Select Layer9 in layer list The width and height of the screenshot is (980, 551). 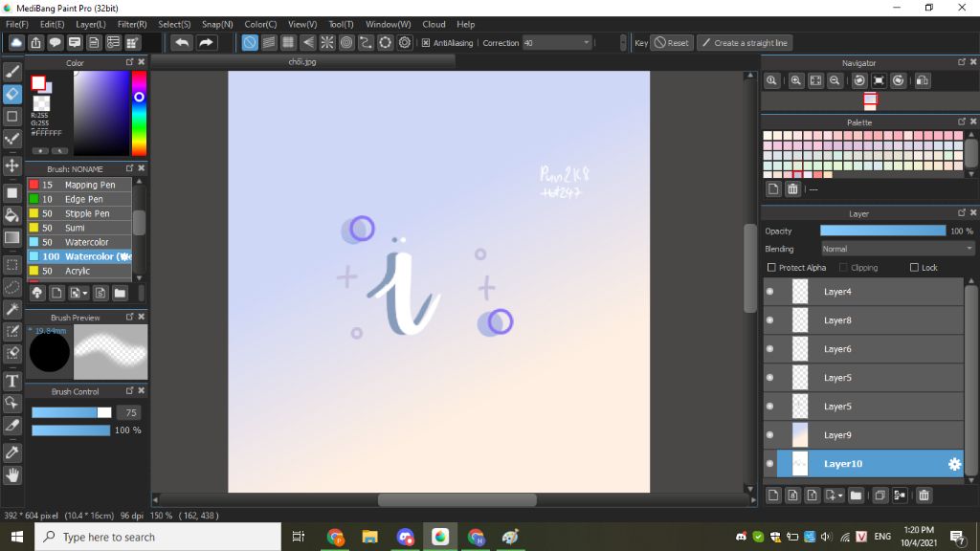click(x=863, y=435)
